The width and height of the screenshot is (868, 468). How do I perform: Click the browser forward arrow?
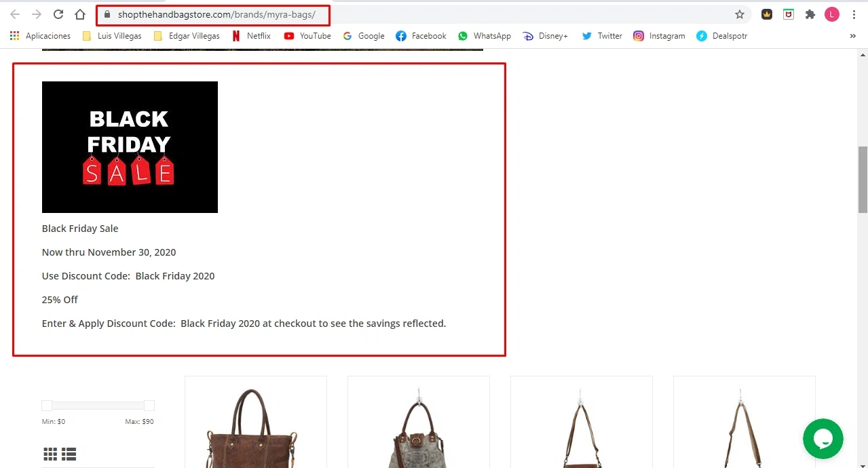(37, 14)
